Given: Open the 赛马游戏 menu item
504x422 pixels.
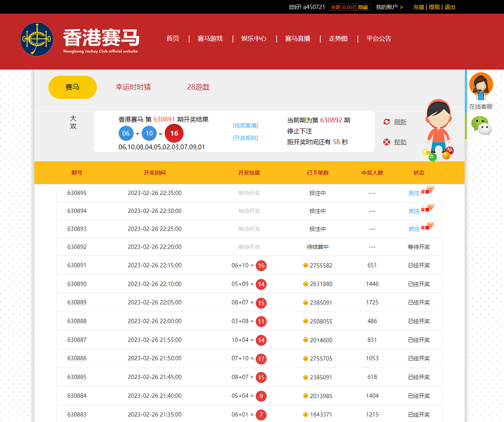Looking at the screenshot, I should point(210,39).
